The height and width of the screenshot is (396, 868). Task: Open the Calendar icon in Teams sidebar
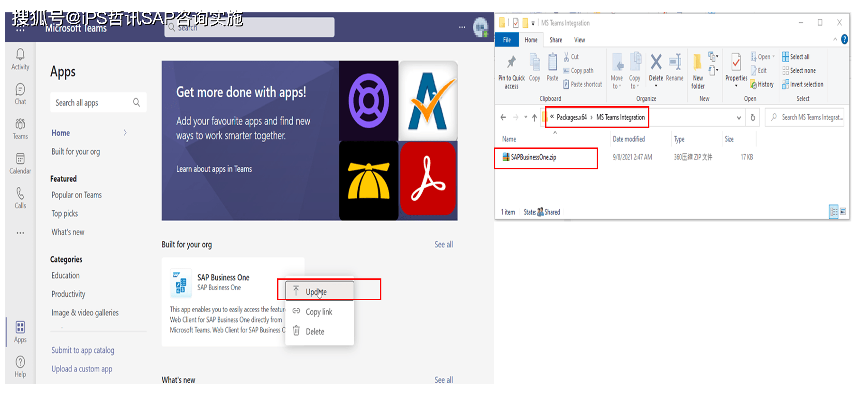click(20, 158)
